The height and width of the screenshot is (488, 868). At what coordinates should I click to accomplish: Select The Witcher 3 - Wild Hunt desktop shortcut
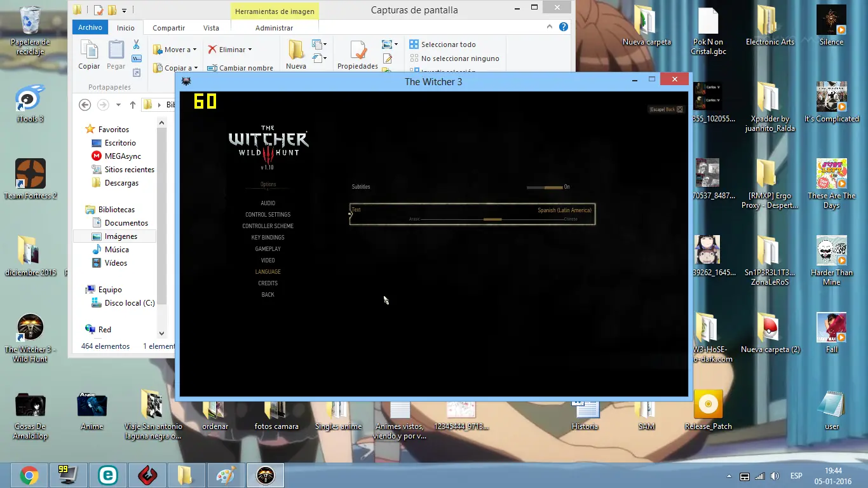point(30,338)
